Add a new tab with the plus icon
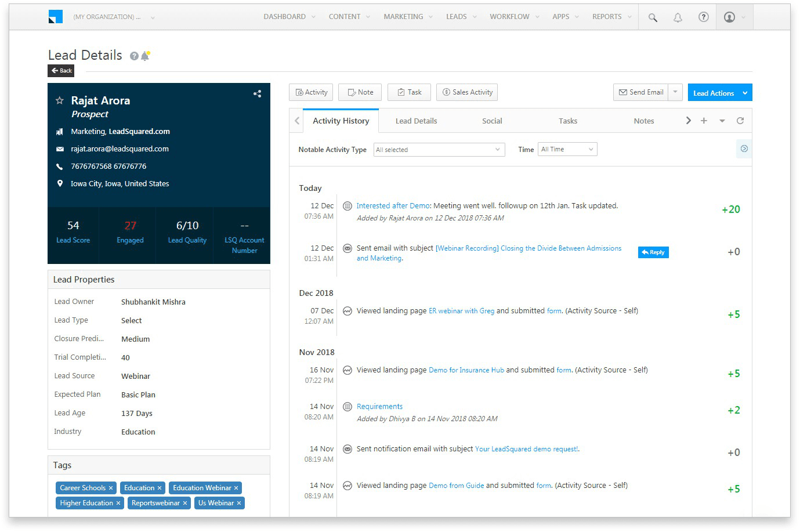Image resolution: width=800 pixels, height=532 pixels. point(704,120)
